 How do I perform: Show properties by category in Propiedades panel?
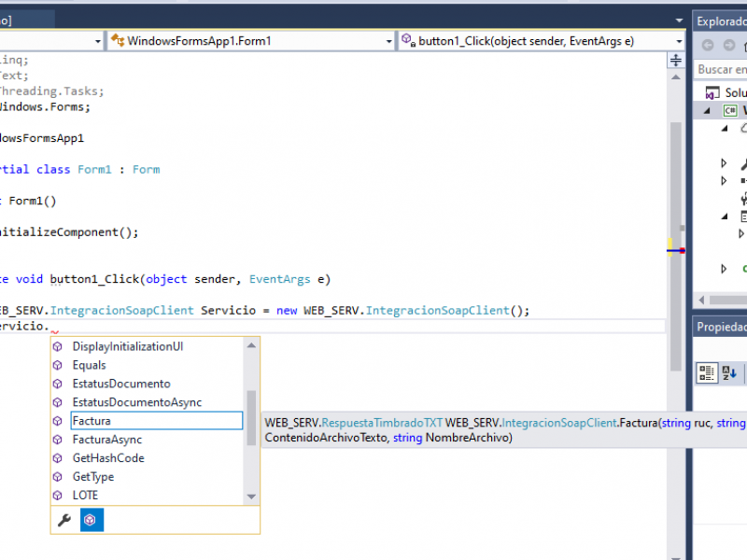pyautogui.click(x=708, y=373)
